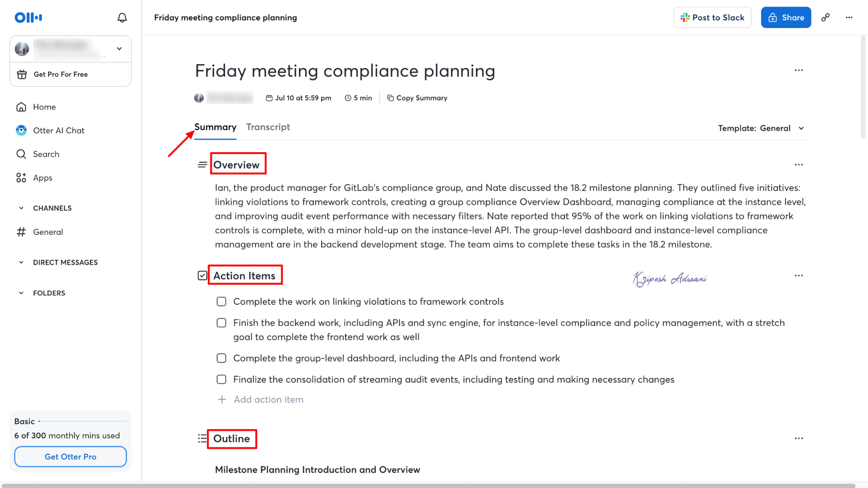
Task: Open the Apps page
Action: coord(42,178)
